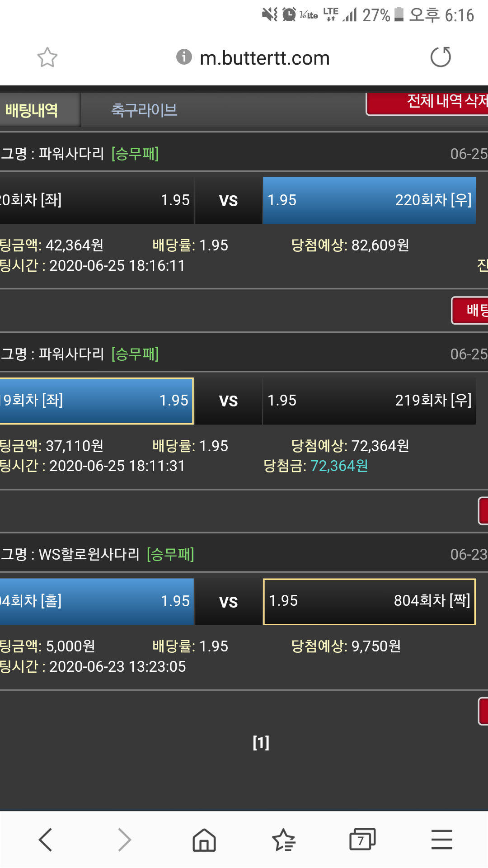
Task: Tap page number [1] in pagination
Action: tap(261, 742)
